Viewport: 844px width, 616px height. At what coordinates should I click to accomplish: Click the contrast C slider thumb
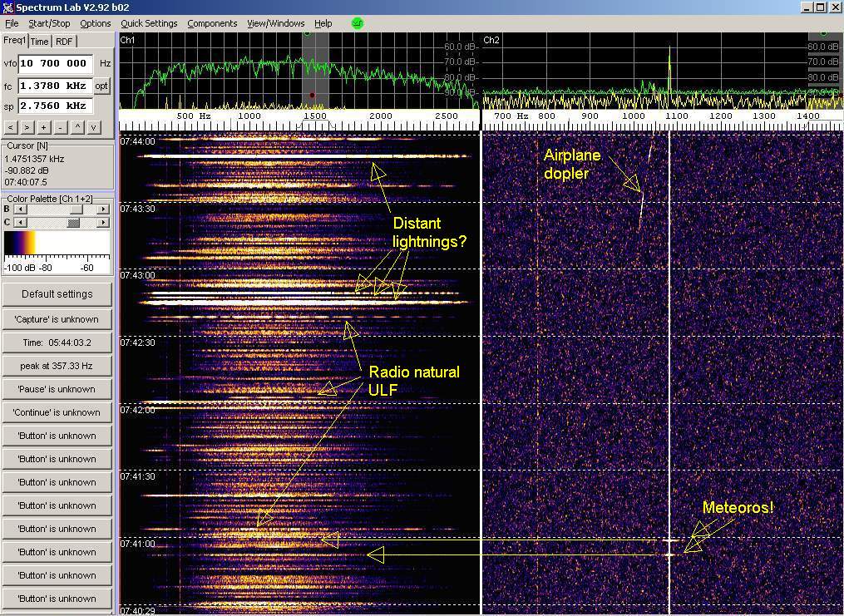(74, 222)
